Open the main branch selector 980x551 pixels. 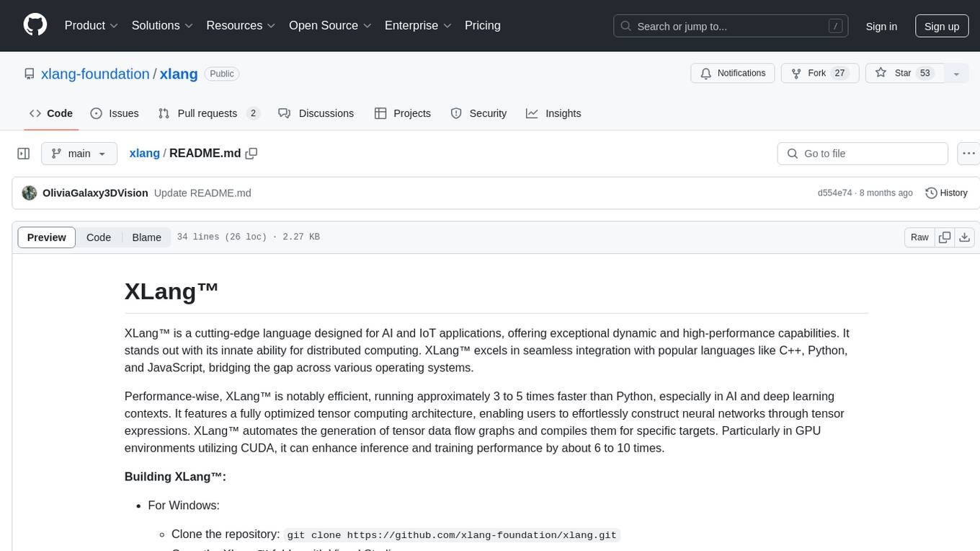pyautogui.click(x=79, y=154)
